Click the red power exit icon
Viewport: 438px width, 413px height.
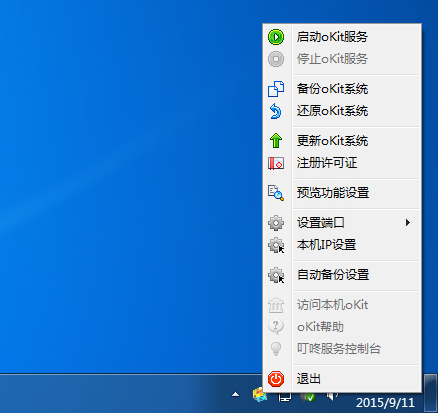(x=276, y=379)
